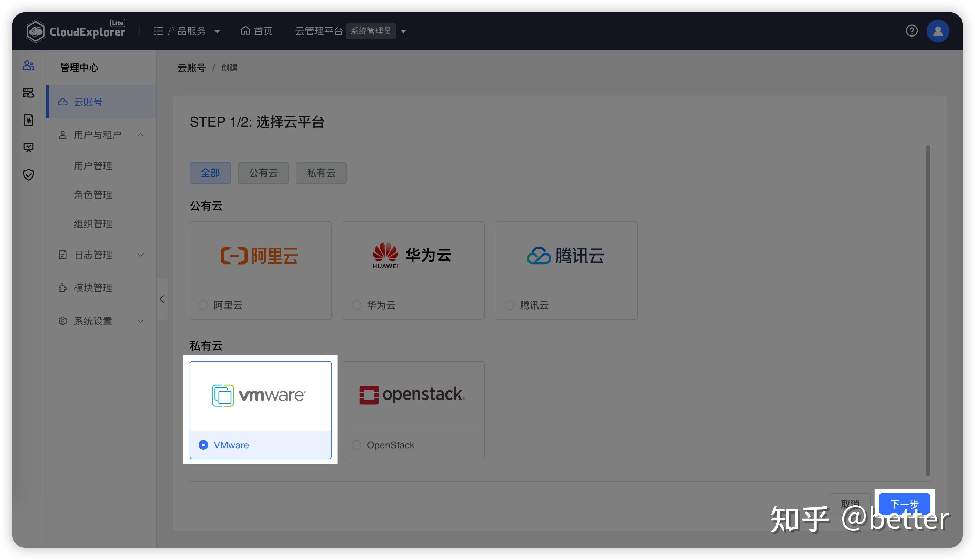Open the billing document sidebar icon

pos(29,120)
